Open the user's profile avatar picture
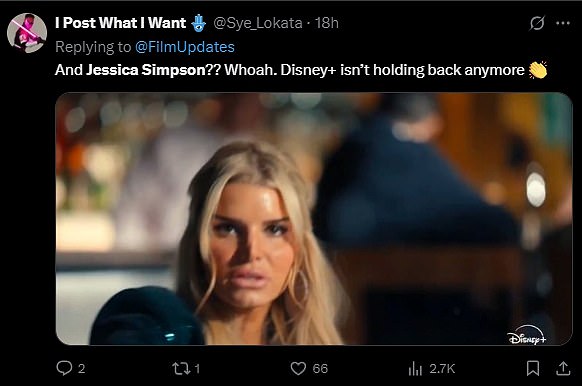The height and width of the screenshot is (386, 582). (27, 33)
